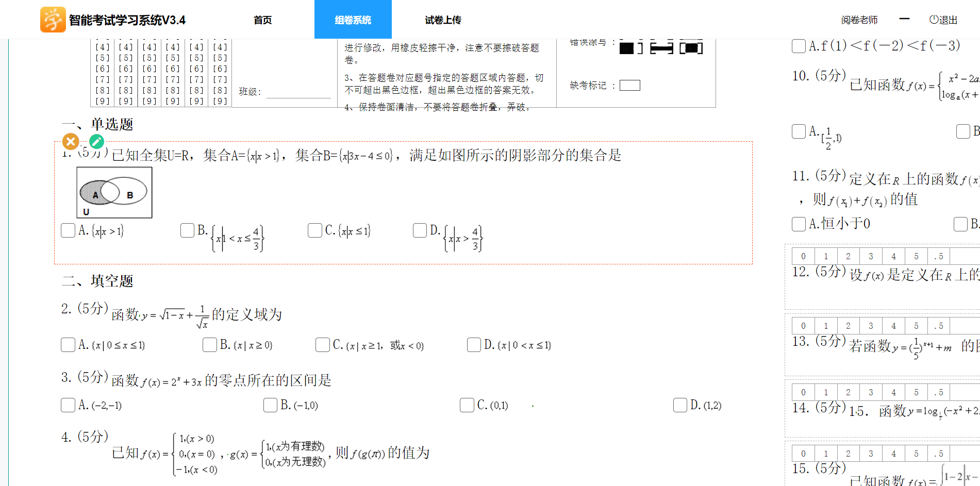980x486 pixels.
Task: Select score 3 for question 12
Action: tap(871, 256)
